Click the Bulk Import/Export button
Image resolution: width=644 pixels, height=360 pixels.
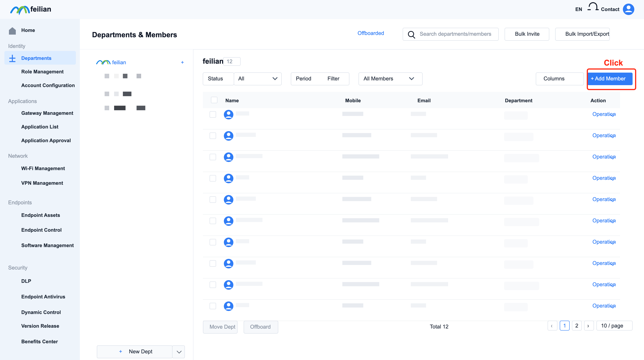[x=582, y=34]
